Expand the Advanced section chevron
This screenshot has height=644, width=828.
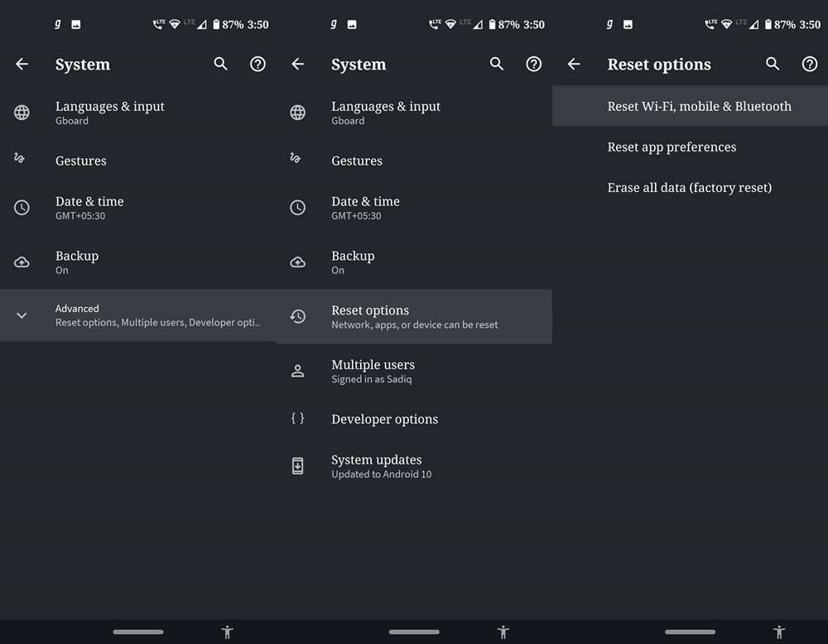coord(22,315)
